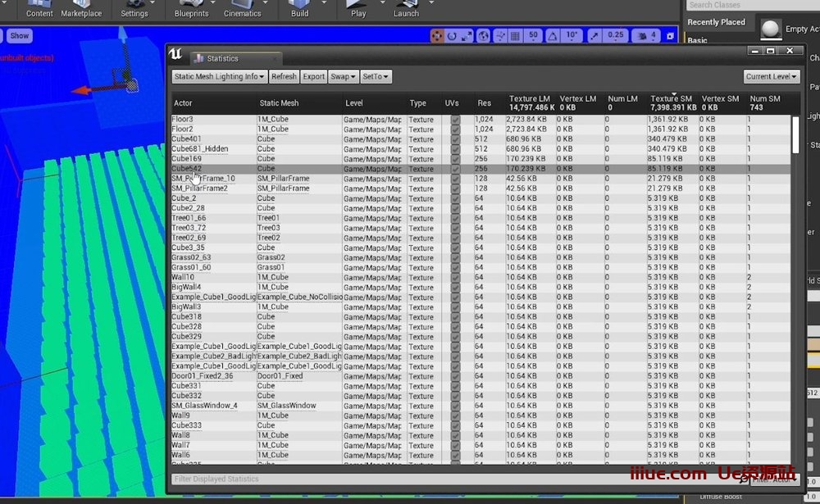
Task: Select the rotate gizmo mode icon
Action: click(452, 36)
